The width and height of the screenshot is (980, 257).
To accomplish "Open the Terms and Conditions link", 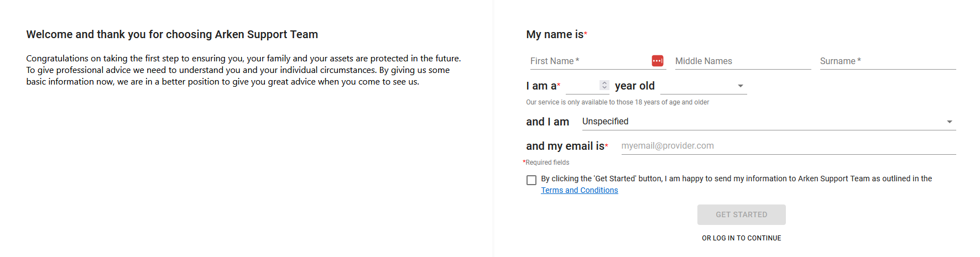I will (579, 190).
